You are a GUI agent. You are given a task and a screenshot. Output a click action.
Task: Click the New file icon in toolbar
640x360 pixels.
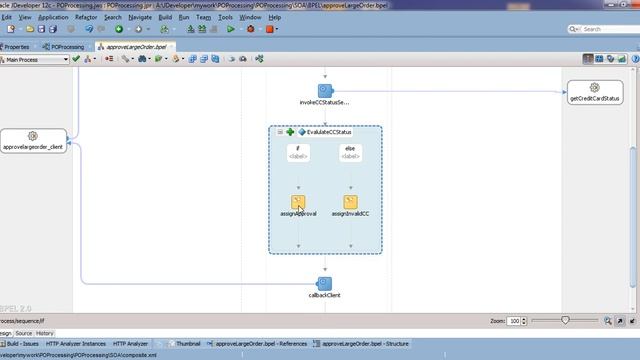click(11, 29)
